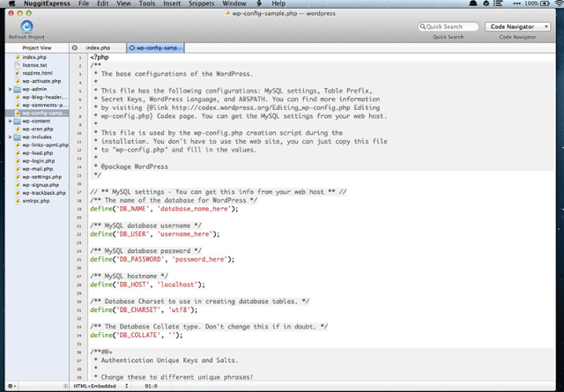Click the @package WordPress comment line
564x392 pixels.
coord(131,166)
